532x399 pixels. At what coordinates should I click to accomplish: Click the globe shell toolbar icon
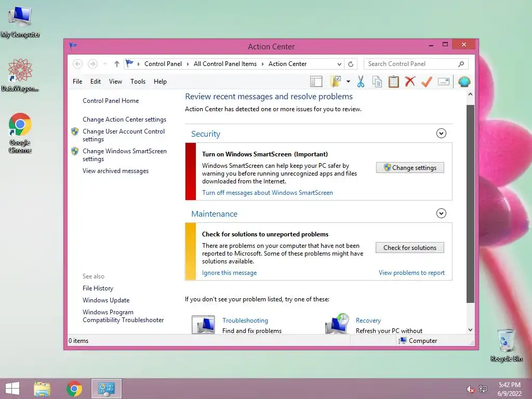point(464,82)
